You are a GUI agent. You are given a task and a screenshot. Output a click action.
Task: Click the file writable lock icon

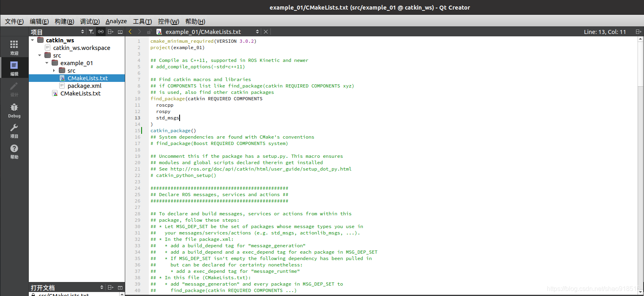149,32
